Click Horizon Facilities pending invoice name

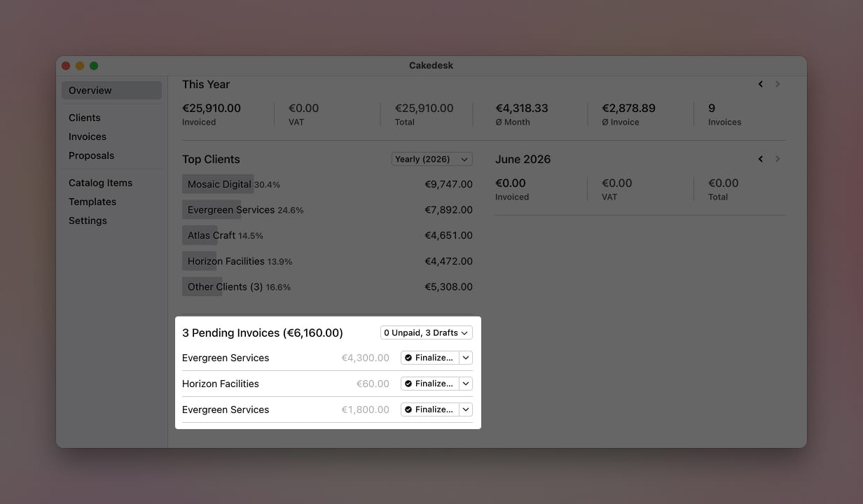tap(221, 384)
